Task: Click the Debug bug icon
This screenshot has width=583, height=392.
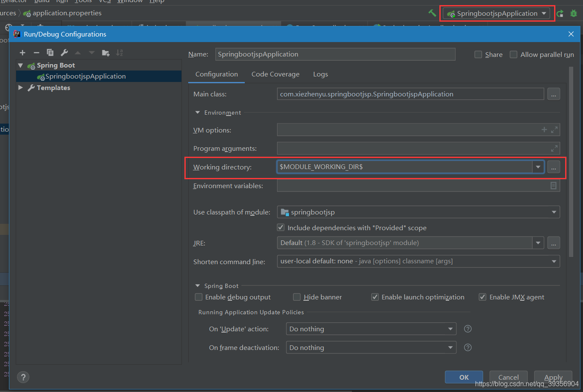Action: tap(574, 14)
